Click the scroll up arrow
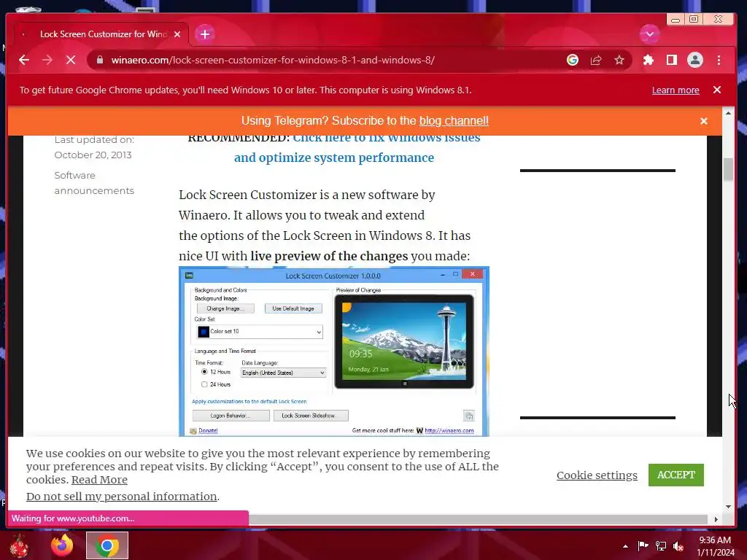 pos(728,113)
